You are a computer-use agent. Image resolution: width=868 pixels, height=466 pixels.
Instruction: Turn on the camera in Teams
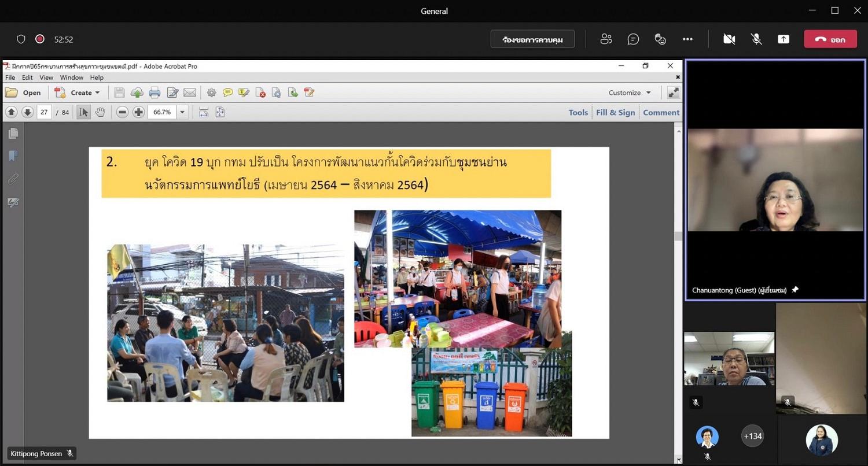click(729, 39)
